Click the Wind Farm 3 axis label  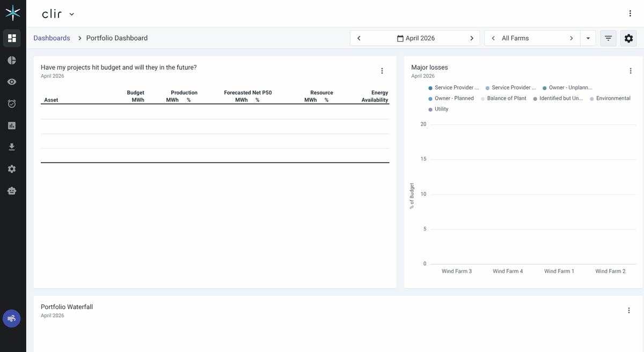point(457,271)
